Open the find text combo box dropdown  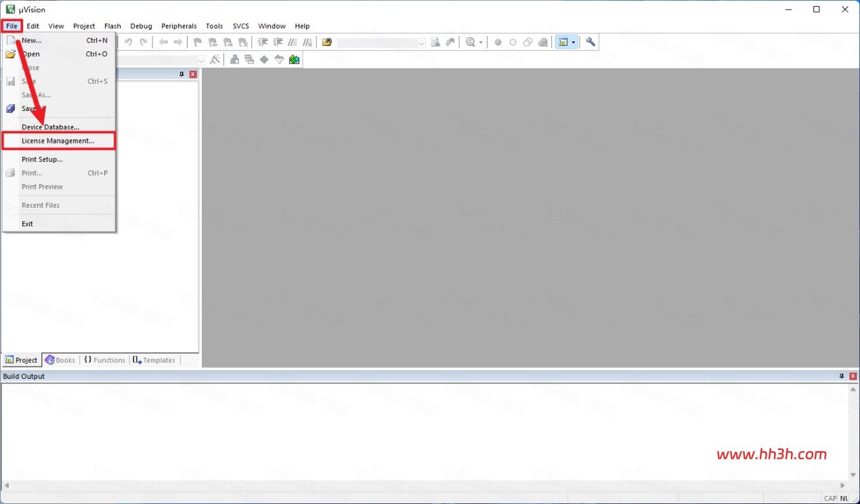pos(421,43)
